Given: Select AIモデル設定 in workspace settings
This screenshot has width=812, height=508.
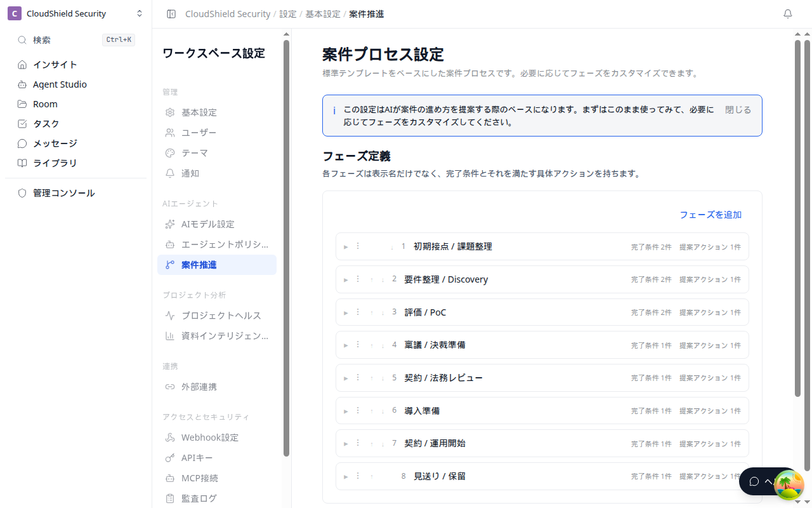Looking at the screenshot, I should [217, 224].
